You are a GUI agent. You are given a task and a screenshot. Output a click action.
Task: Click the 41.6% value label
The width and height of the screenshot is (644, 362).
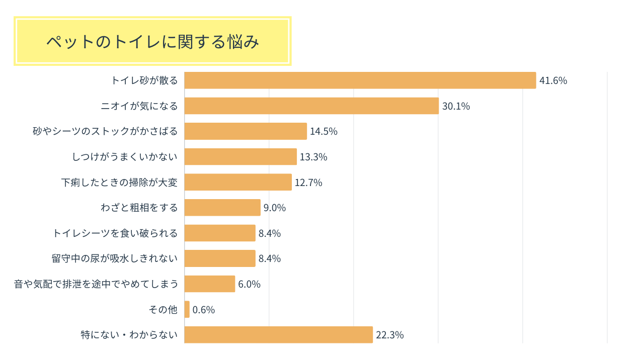coord(553,80)
